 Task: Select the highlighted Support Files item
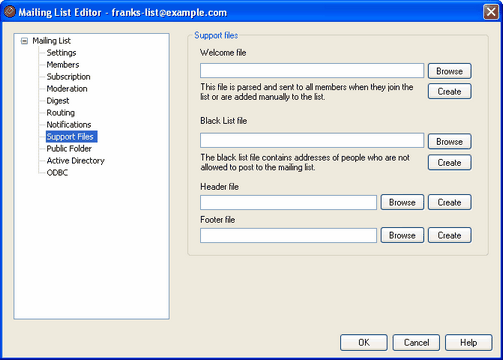point(71,137)
